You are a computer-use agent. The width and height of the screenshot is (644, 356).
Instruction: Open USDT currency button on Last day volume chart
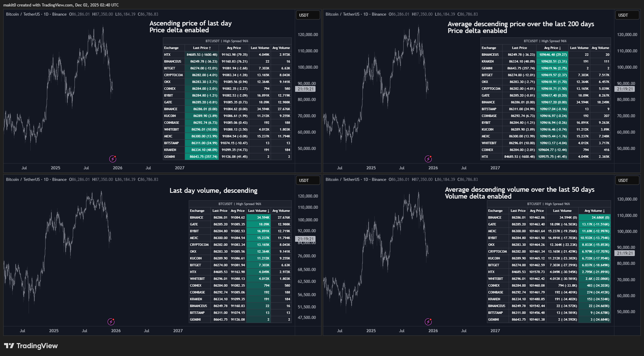pyautogui.click(x=308, y=180)
